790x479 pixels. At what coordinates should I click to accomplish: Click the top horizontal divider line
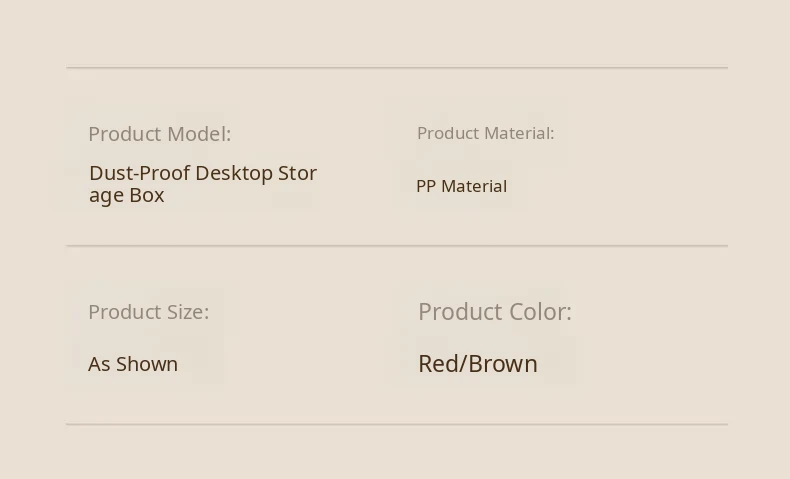[397, 68]
